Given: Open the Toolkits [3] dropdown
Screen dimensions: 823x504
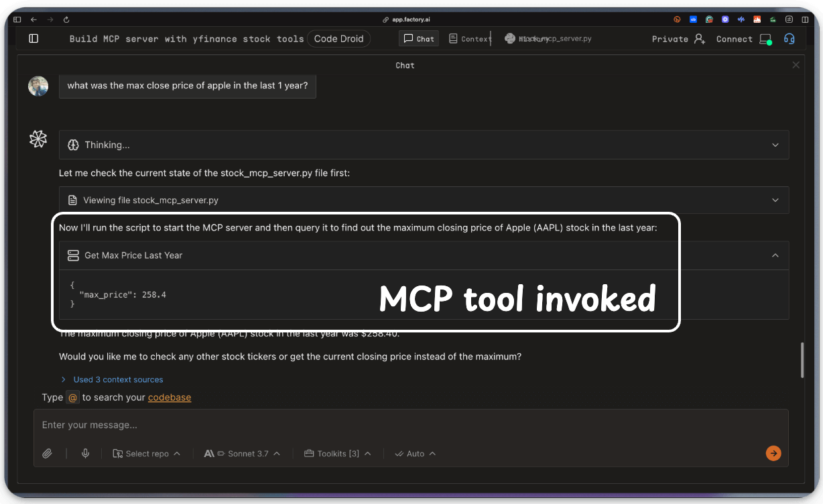Looking at the screenshot, I should (x=338, y=454).
